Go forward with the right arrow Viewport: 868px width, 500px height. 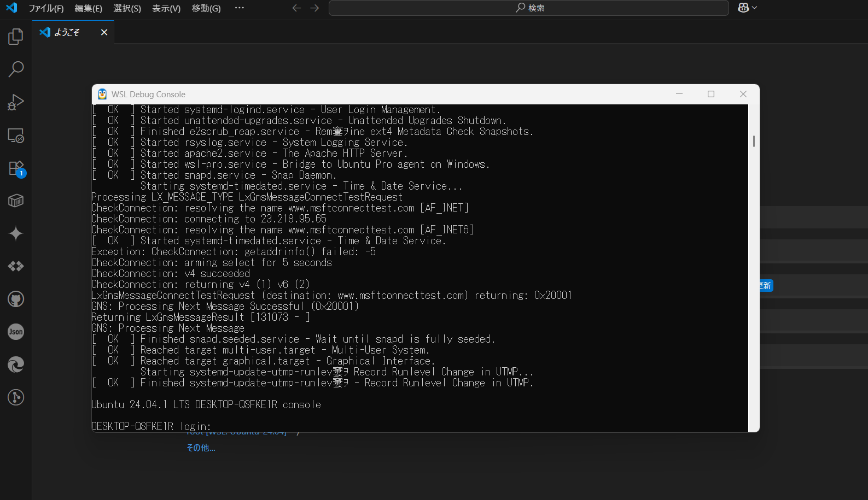coord(314,8)
